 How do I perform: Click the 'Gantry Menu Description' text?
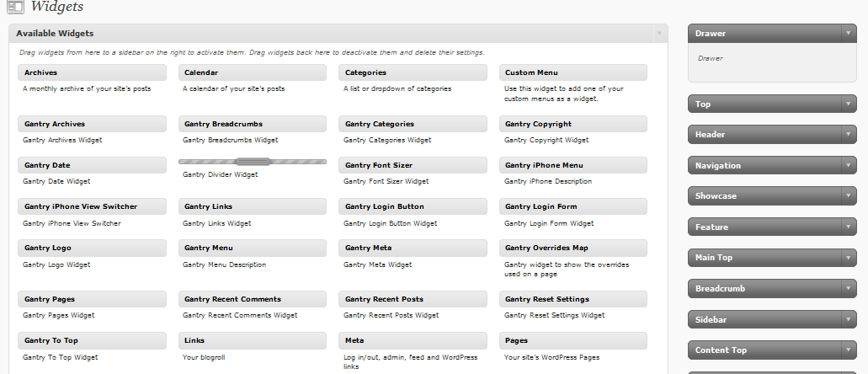[x=224, y=264]
